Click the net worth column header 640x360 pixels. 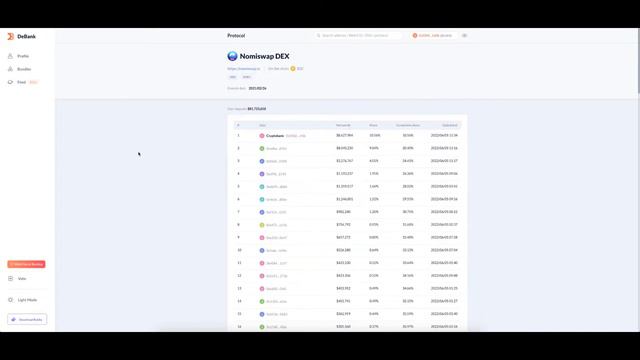(343, 125)
